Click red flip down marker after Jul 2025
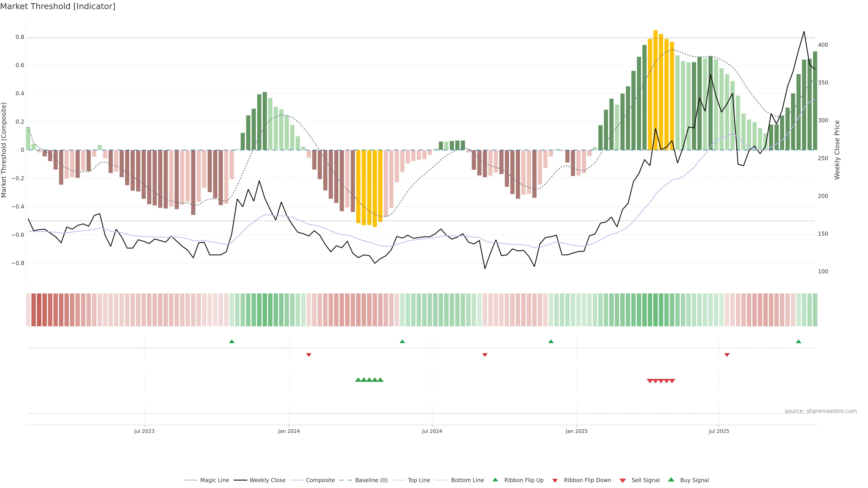Viewport: 868px width, 488px height. click(x=727, y=355)
